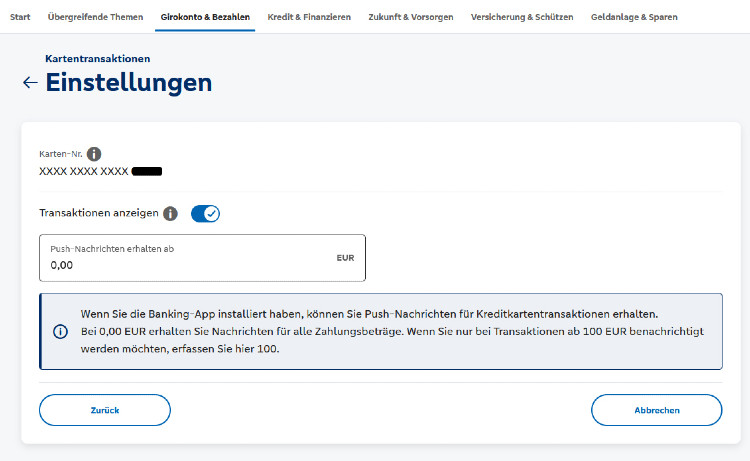Open the Start tab
The image size is (750, 461).
tap(20, 17)
